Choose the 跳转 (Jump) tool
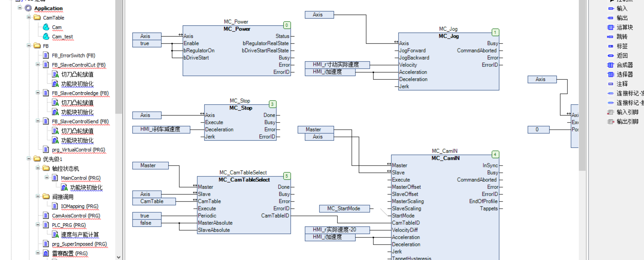This screenshot has height=260, width=644. [x=621, y=37]
